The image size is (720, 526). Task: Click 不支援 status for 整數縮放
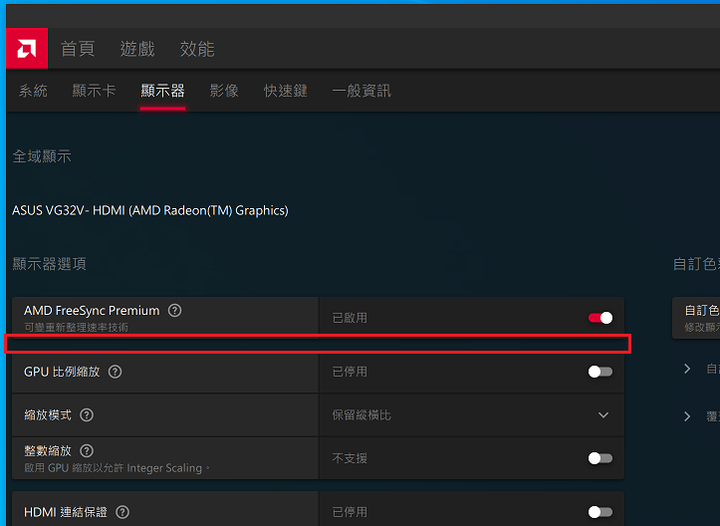click(349, 458)
